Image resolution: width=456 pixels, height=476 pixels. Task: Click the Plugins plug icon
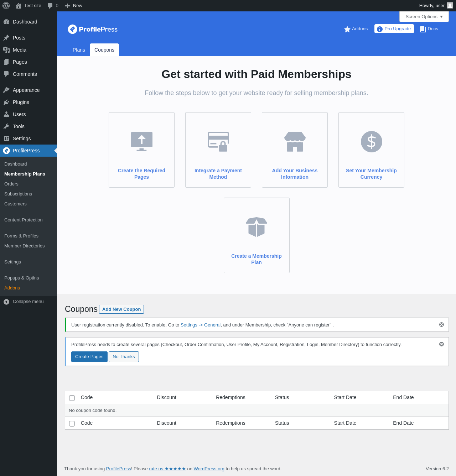point(6,102)
